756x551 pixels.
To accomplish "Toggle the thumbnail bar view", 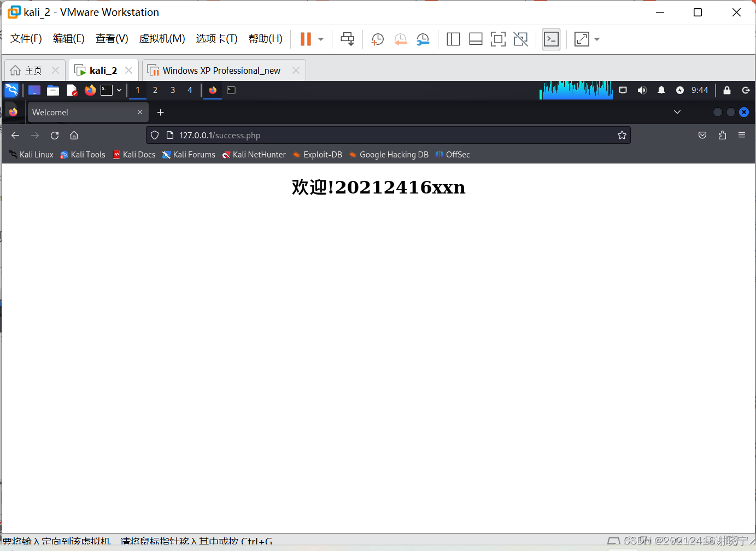I will [476, 39].
